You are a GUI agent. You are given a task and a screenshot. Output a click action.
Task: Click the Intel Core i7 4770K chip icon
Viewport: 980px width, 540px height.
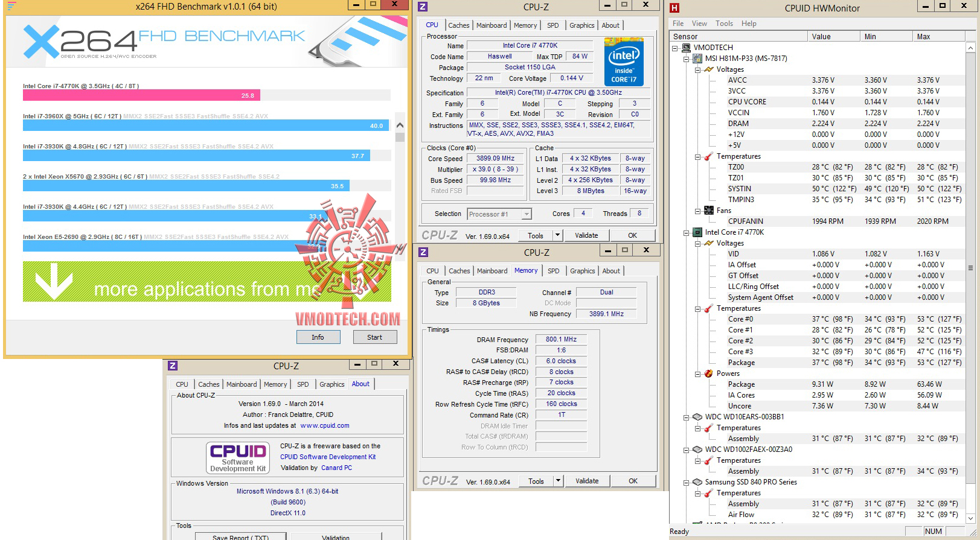point(697,232)
